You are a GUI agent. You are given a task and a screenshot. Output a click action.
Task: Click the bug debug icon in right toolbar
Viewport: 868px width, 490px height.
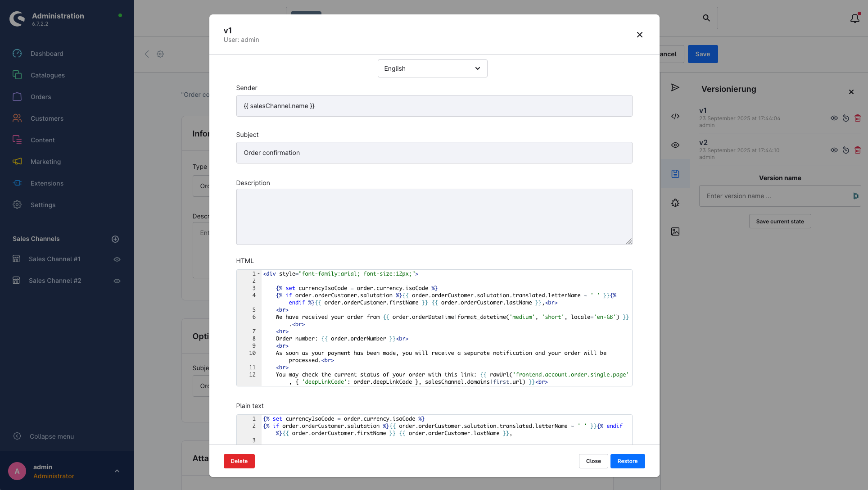pos(675,203)
